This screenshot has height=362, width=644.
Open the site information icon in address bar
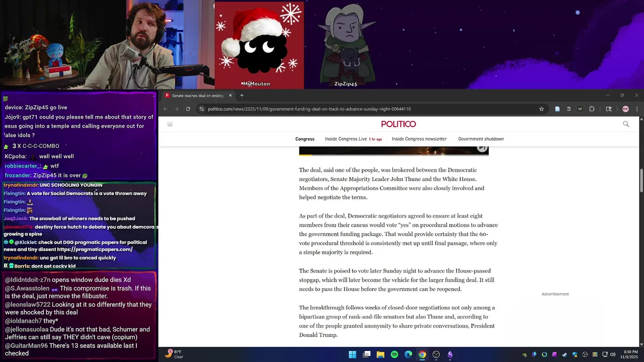202,109
